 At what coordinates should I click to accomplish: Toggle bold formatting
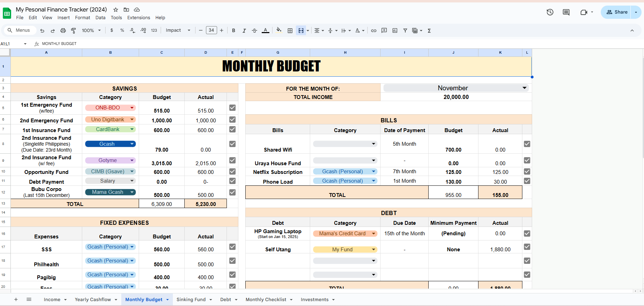pyautogui.click(x=233, y=31)
